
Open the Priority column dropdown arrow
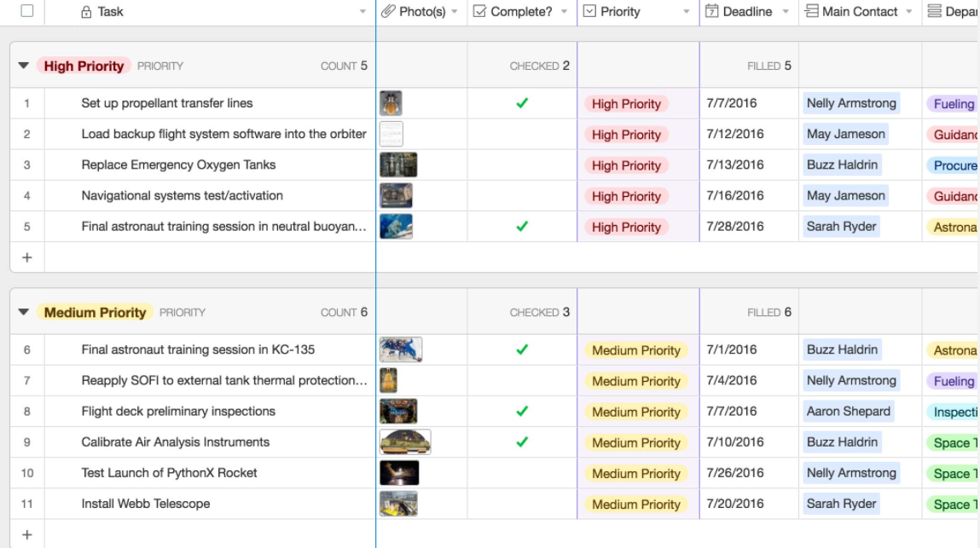click(x=687, y=12)
